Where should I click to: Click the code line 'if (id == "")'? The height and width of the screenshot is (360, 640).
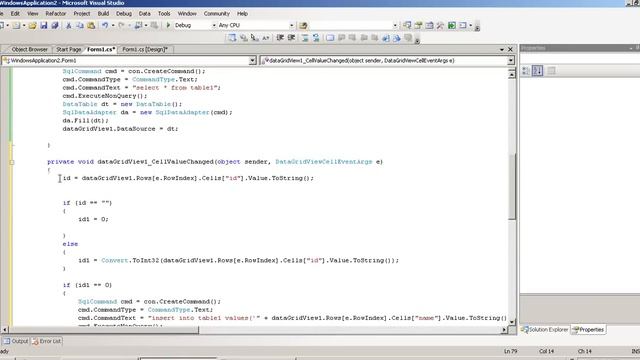click(87, 203)
